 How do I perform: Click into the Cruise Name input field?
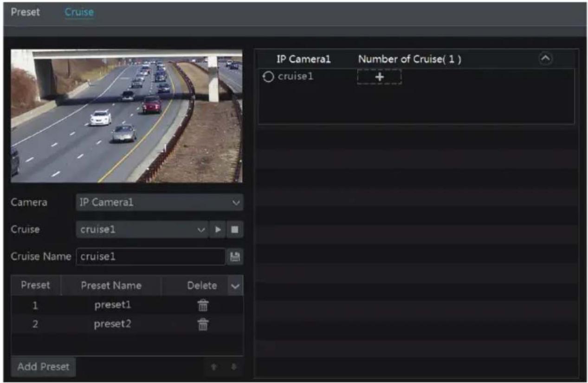coord(150,256)
